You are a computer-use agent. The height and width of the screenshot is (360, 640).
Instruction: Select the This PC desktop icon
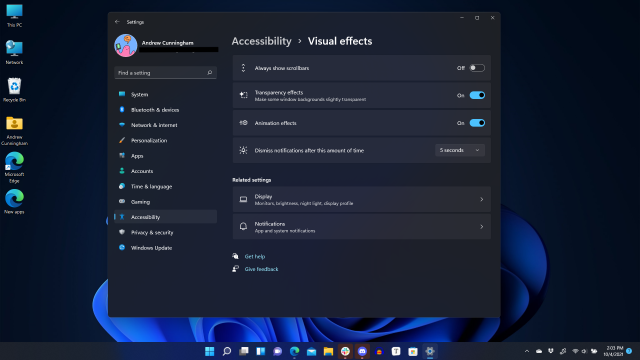[14, 16]
